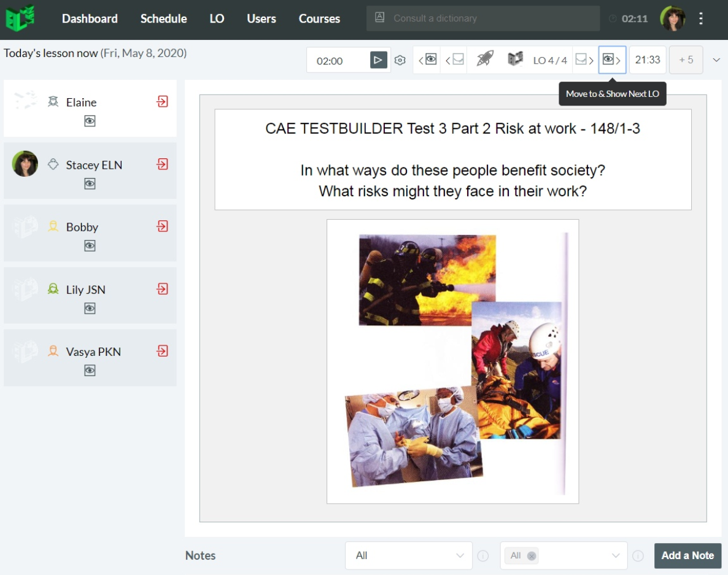
Task: Move to and show previous LO
Action: pos(428,60)
